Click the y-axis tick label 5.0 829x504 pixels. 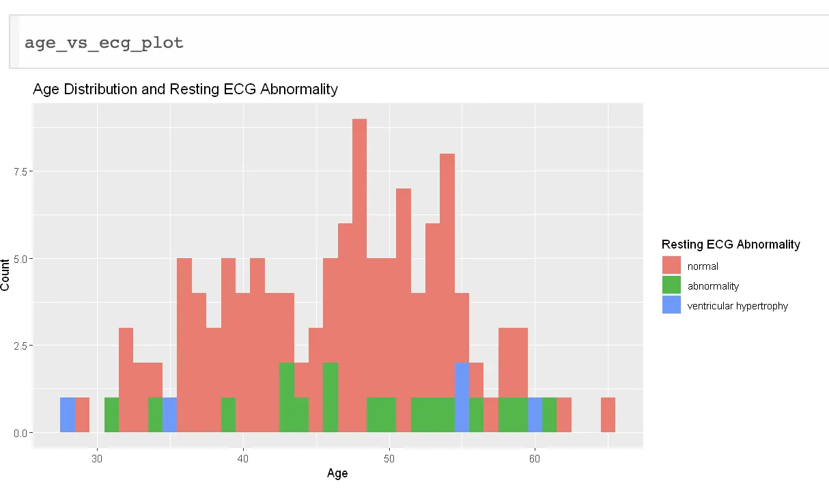tap(20, 259)
